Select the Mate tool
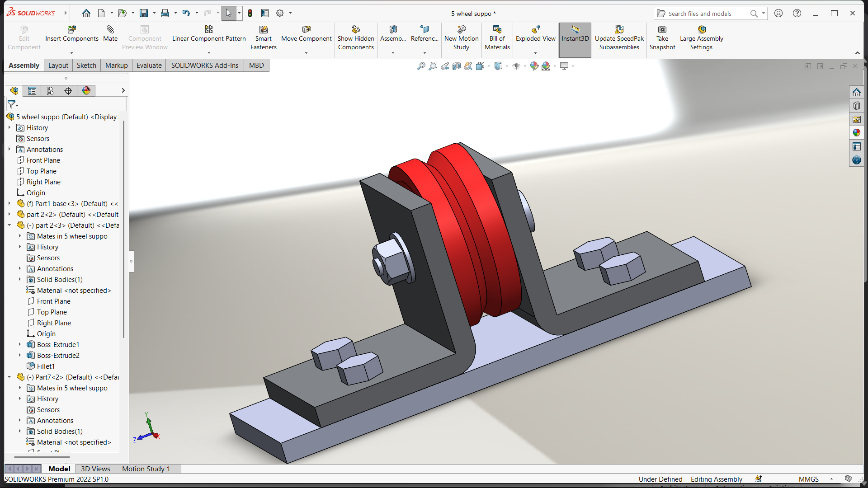 point(110,34)
